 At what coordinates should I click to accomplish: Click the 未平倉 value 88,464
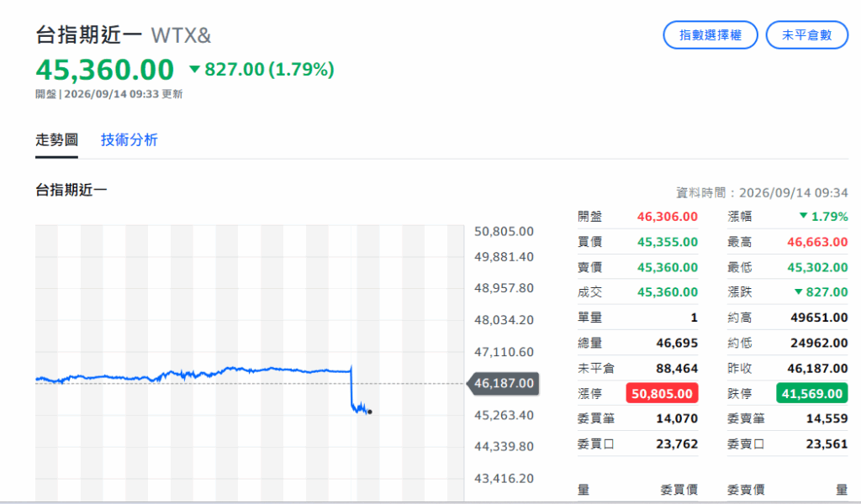(677, 369)
